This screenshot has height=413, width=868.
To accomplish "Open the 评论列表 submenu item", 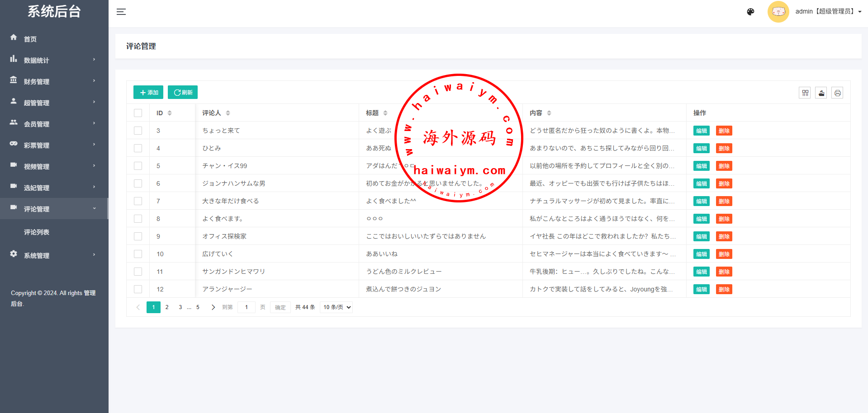I will [37, 232].
